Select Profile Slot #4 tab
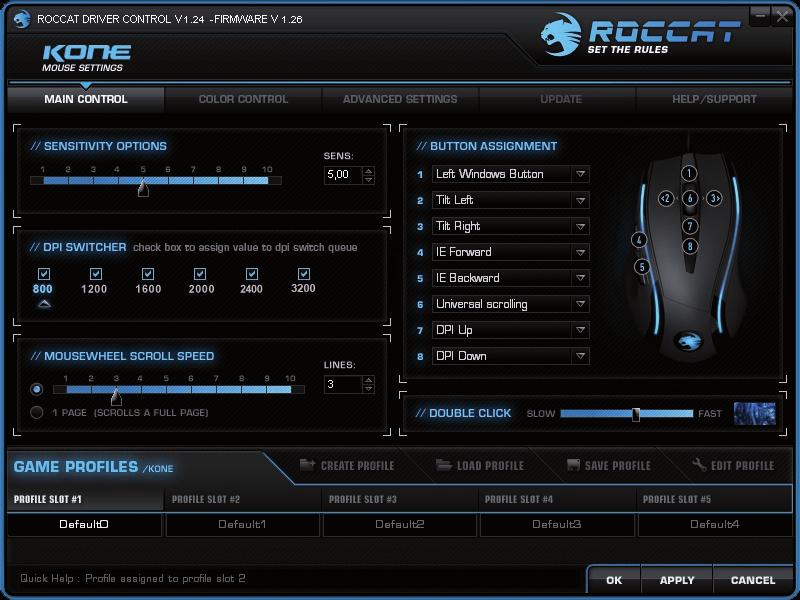The width and height of the screenshot is (800, 600). (557, 499)
